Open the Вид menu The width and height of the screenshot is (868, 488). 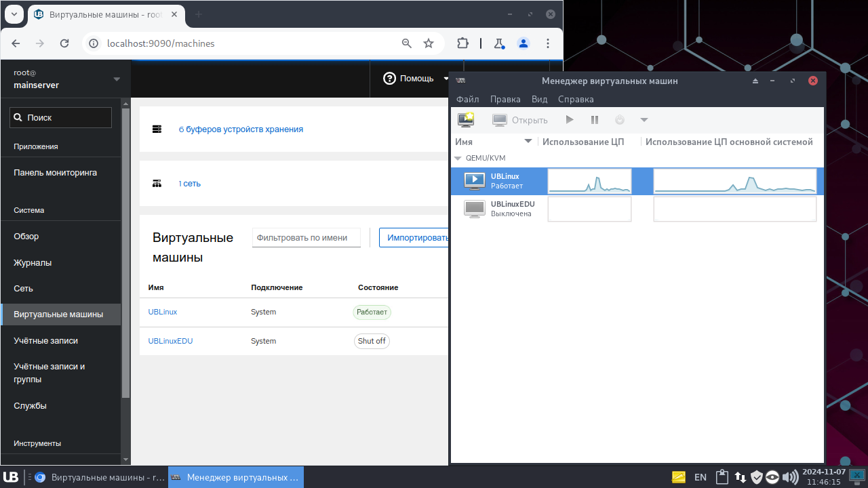[x=539, y=99]
